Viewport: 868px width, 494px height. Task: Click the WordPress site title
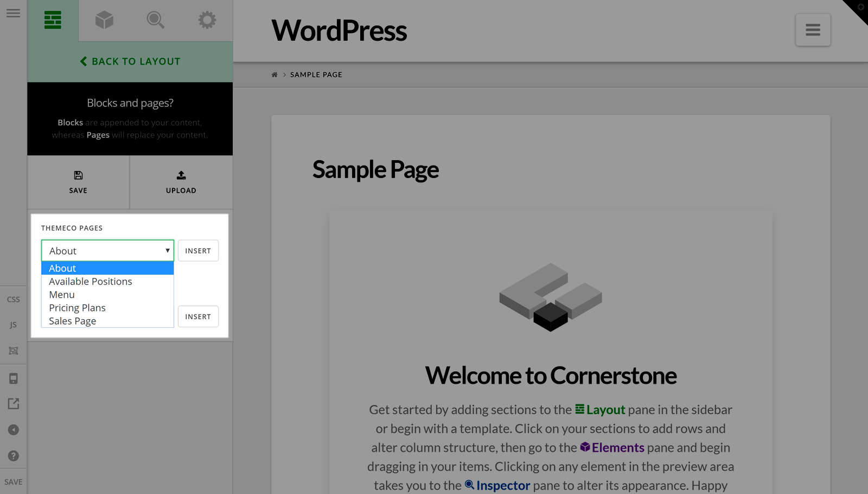click(x=339, y=30)
